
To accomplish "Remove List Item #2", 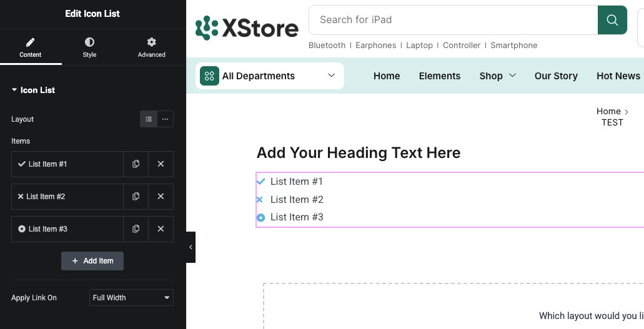I will [161, 196].
